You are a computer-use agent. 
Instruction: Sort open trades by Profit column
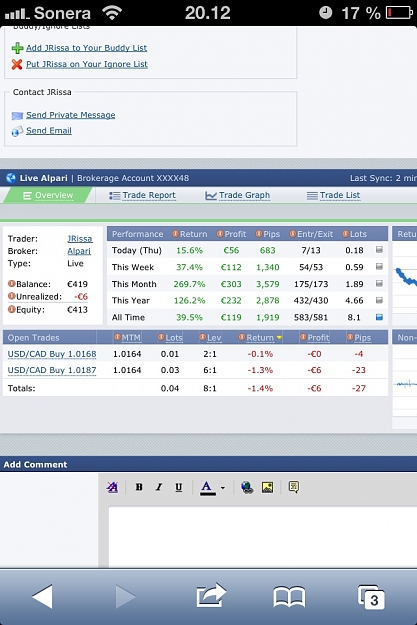[318, 338]
